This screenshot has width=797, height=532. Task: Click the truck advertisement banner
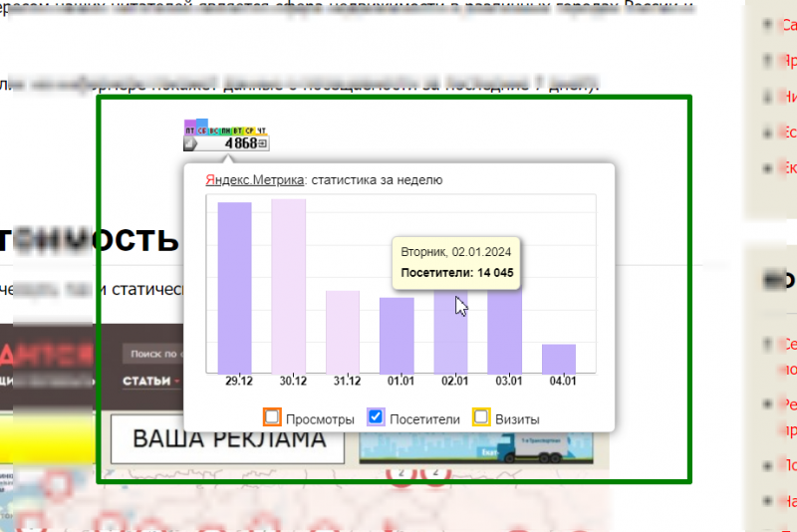pos(476,448)
